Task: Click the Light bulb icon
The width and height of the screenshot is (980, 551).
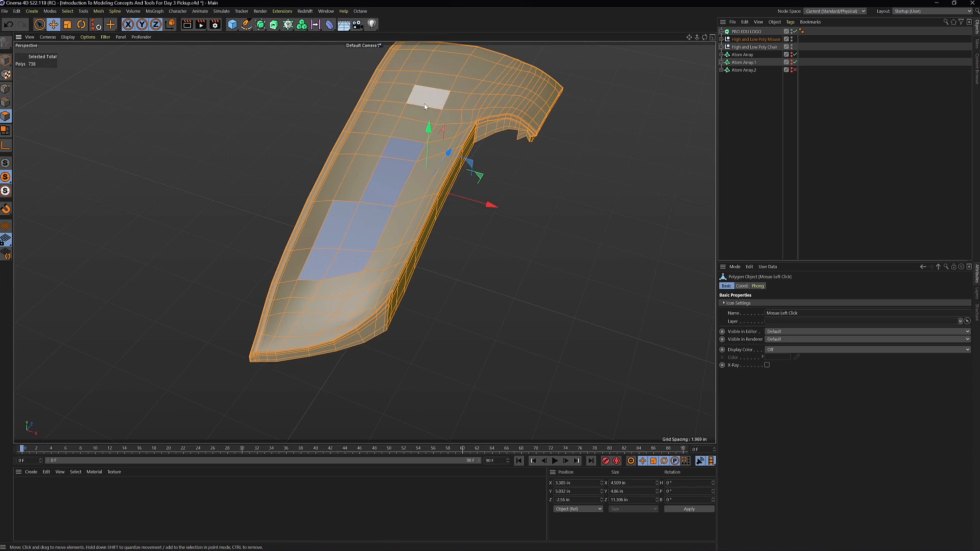Action: click(372, 25)
